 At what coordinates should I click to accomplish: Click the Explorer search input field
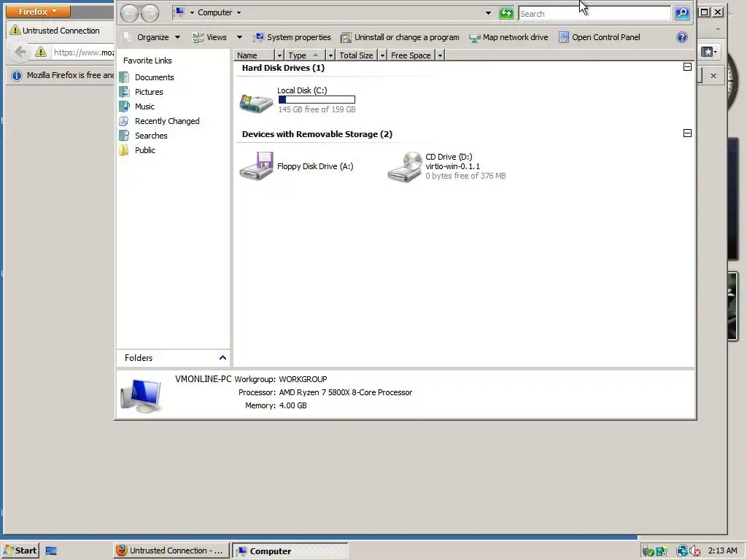click(594, 13)
